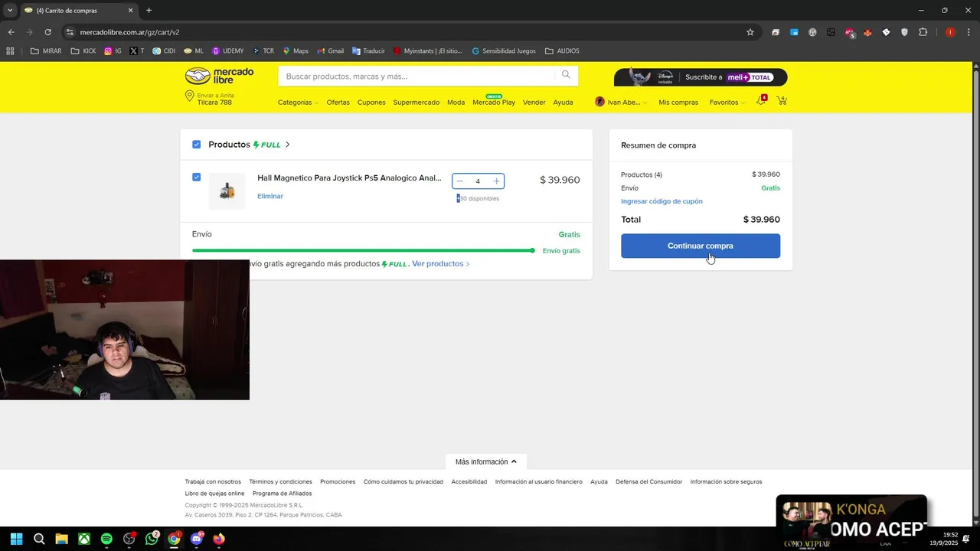
Task: Open a new Chrome tab
Action: (149, 11)
